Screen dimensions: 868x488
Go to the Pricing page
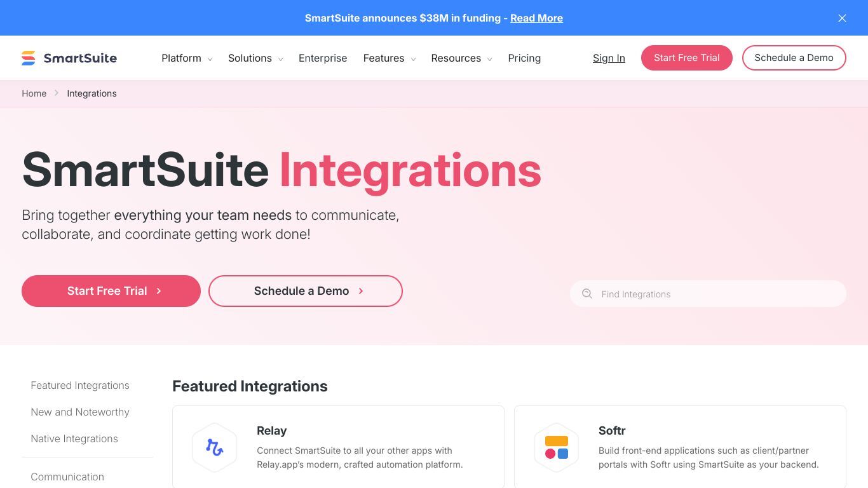click(x=524, y=58)
